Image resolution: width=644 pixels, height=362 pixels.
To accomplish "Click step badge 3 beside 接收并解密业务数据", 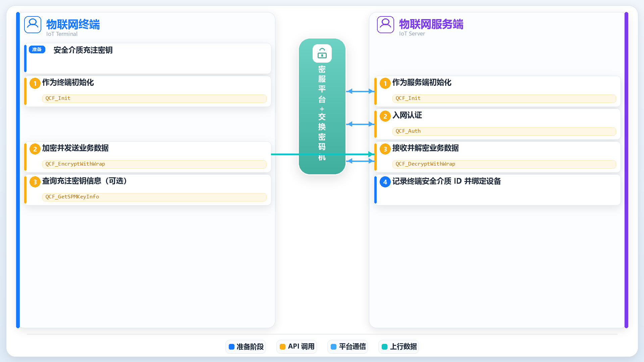I will [x=385, y=149].
